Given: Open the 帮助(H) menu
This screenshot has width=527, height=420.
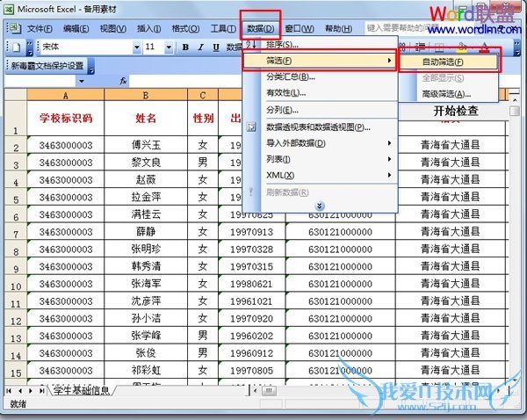Looking at the screenshot, I should tap(338, 29).
